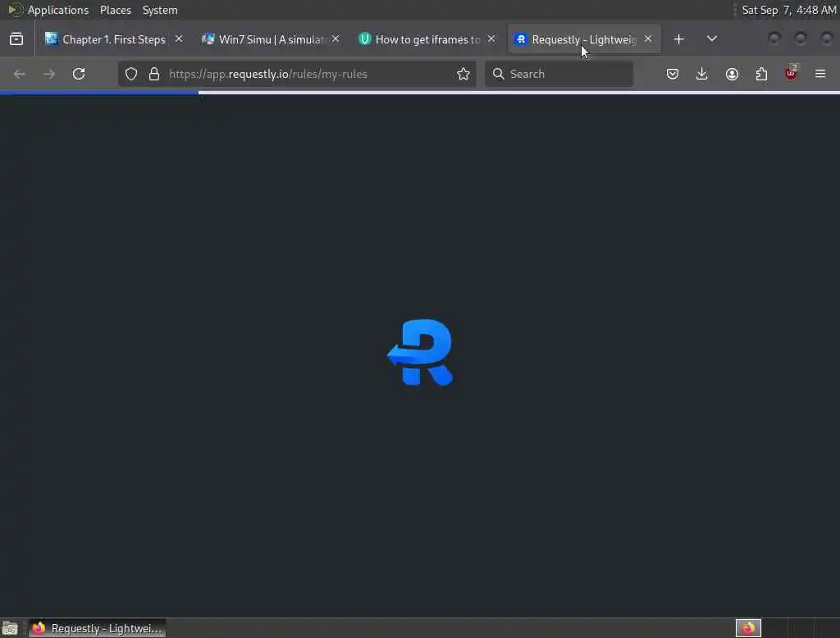The height and width of the screenshot is (638, 840).
Task: Close the Win7 Simu tab
Action: pyautogui.click(x=336, y=39)
